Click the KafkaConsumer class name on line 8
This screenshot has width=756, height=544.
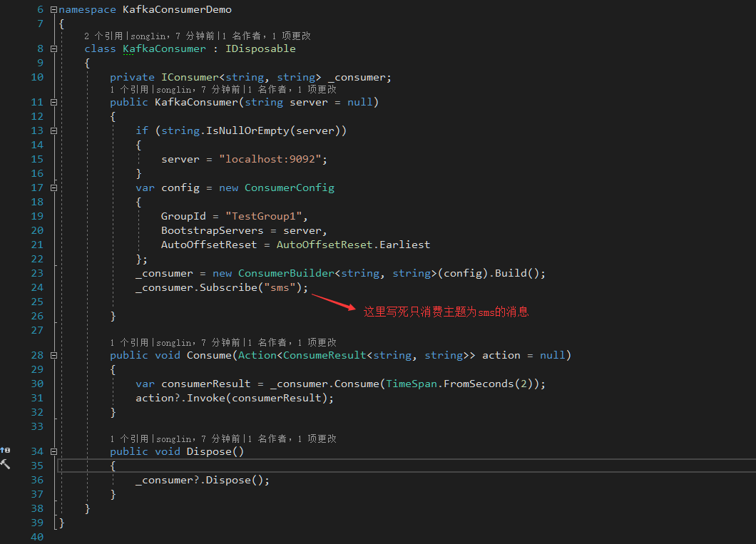tap(164, 48)
